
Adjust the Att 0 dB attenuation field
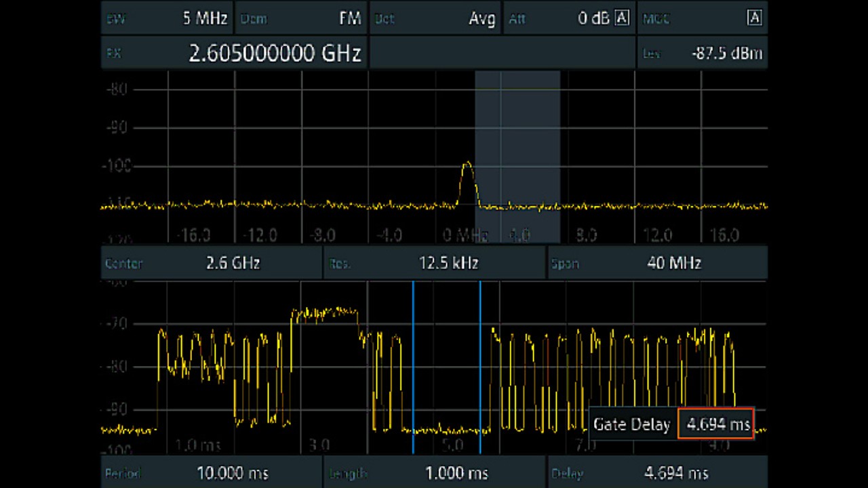569,18
